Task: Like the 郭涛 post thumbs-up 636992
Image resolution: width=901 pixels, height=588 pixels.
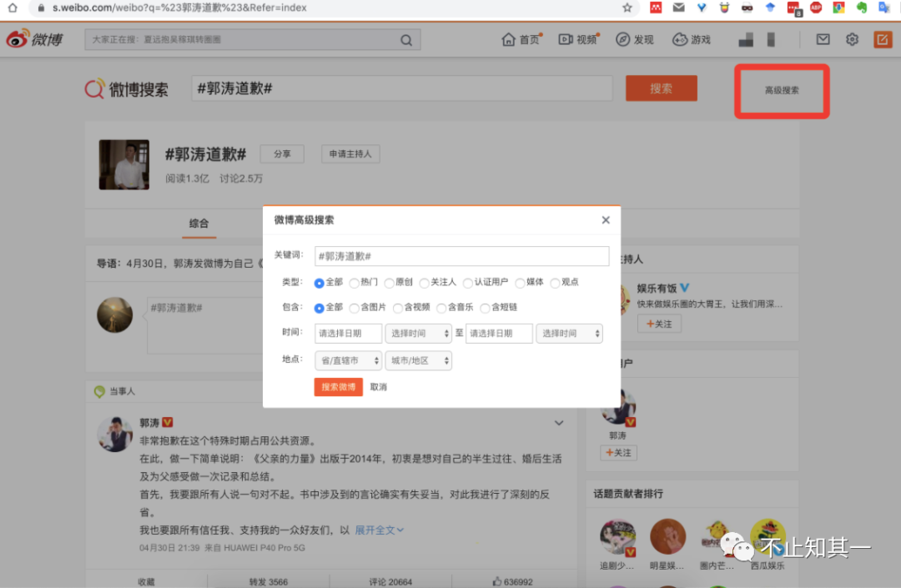Action: [x=512, y=581]
